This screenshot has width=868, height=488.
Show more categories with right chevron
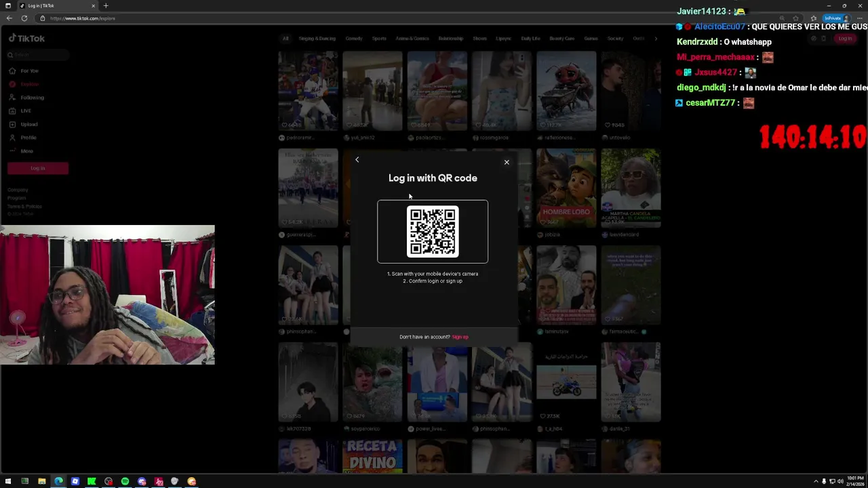tap(656, 39)
